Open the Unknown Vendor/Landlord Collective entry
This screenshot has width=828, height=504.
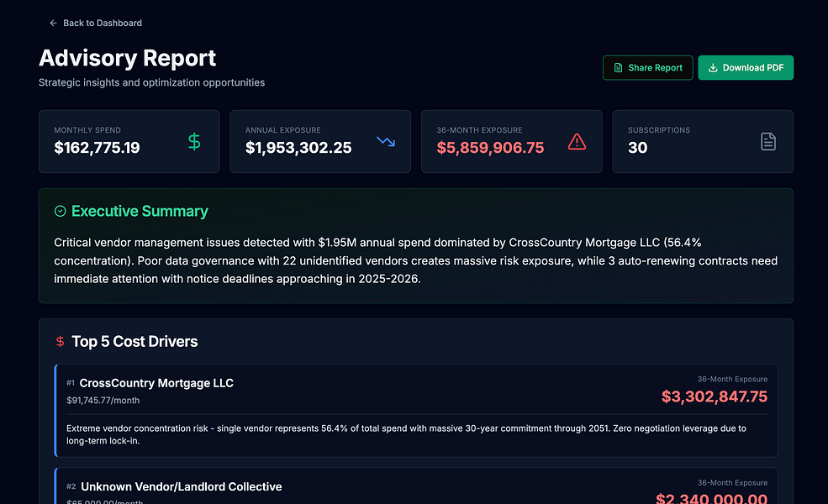pyautogui.click(x=416, y=486)
